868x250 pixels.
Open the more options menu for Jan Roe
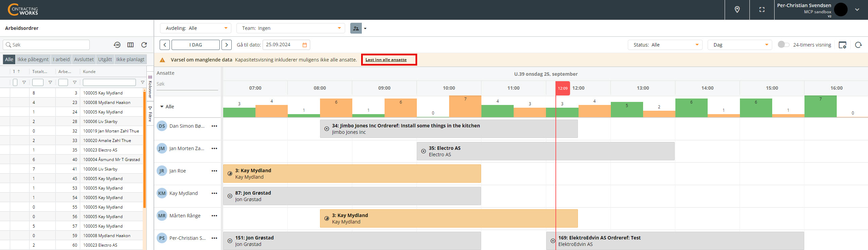214,171
